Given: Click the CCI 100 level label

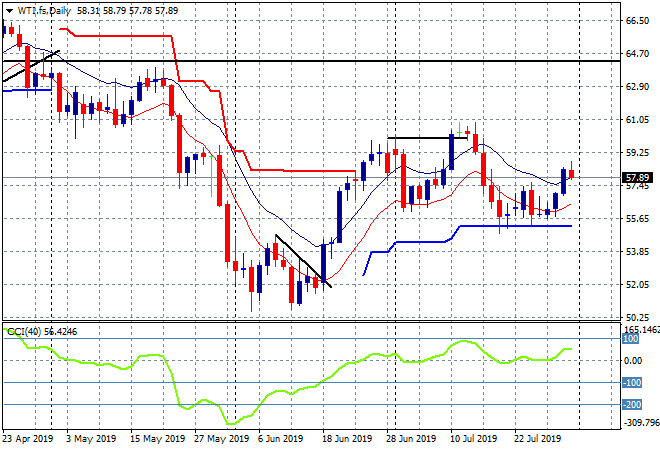Looking at the screenshot, I should (x=630, y=339).
